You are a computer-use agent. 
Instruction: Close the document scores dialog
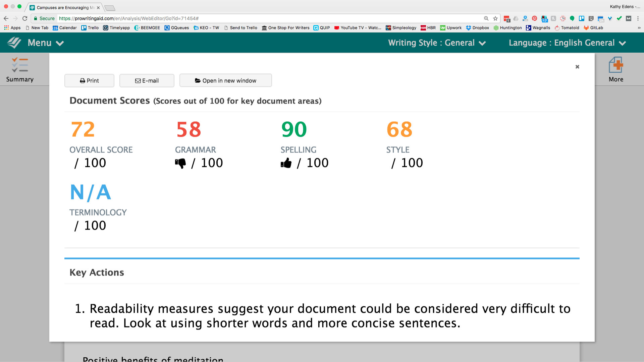(577, 67)
